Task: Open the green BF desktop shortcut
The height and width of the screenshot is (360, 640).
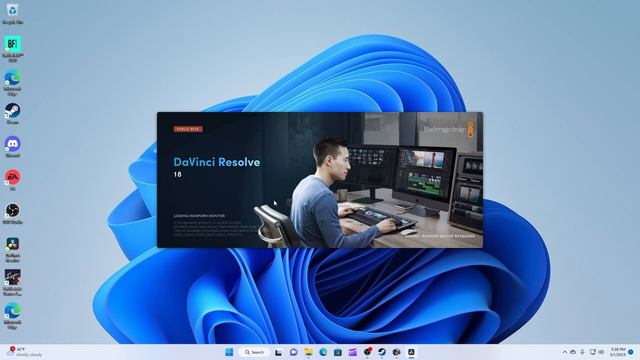Action: pyautogui.click(x=12, y=48)
